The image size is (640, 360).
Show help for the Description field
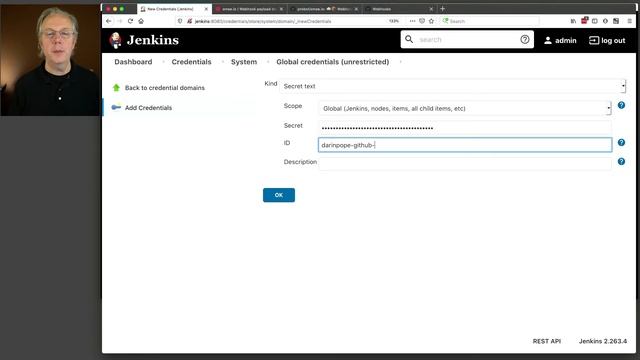[621, 162]
